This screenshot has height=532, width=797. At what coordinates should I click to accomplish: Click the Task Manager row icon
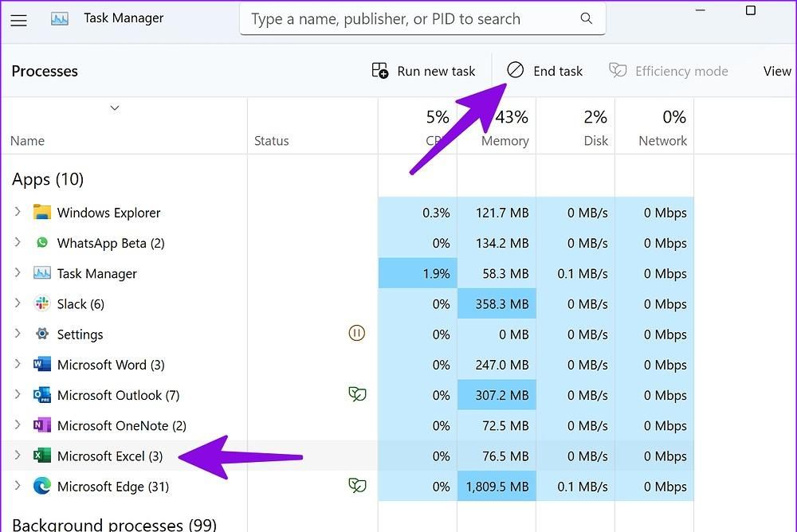pyautogui.click(x=41, y=273)
